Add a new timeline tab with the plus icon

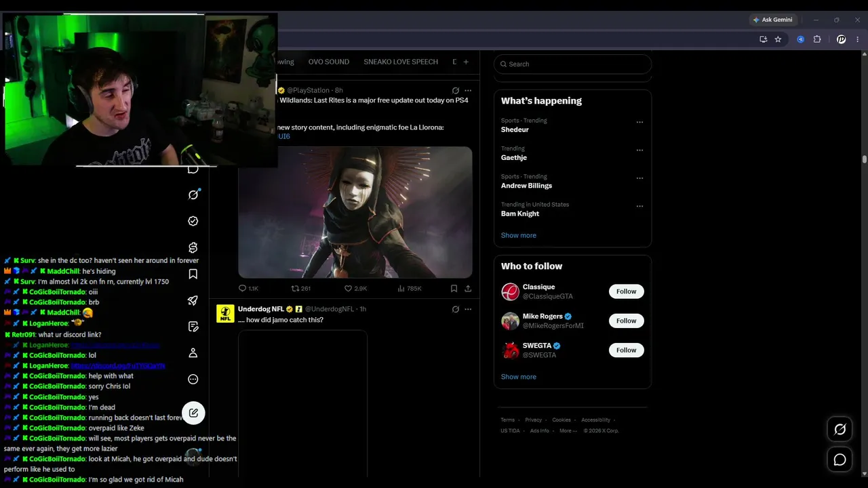point(466,62)
